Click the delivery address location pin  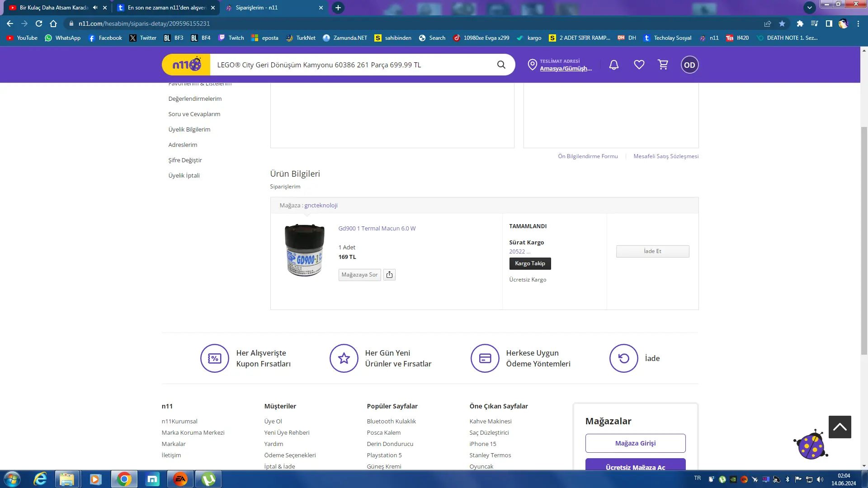pos(533,65)
